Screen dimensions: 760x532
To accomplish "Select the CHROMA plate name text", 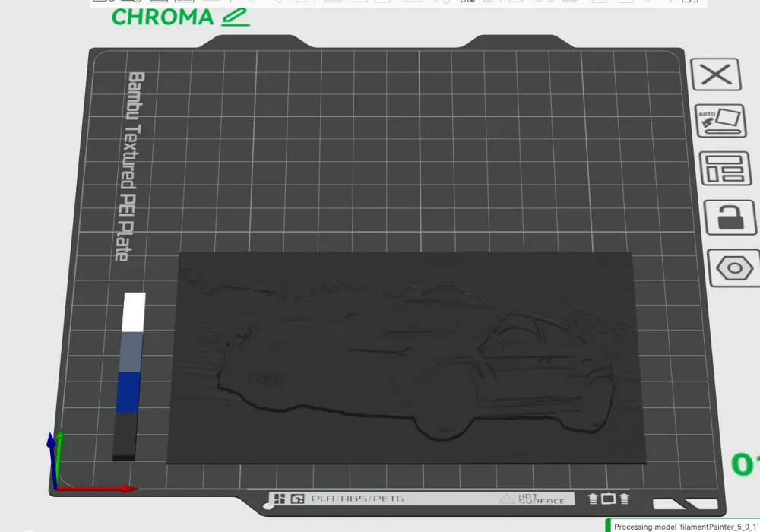I will (x=163, y=17).
